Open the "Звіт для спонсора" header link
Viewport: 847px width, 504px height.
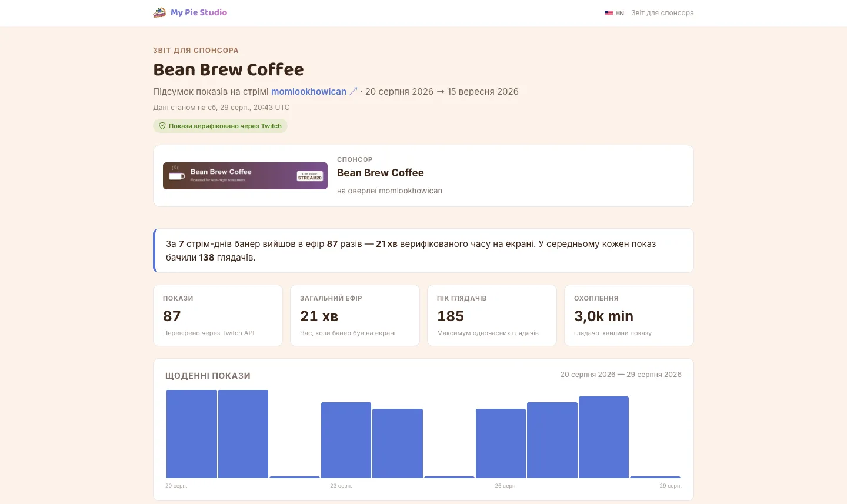click(662, 13)
